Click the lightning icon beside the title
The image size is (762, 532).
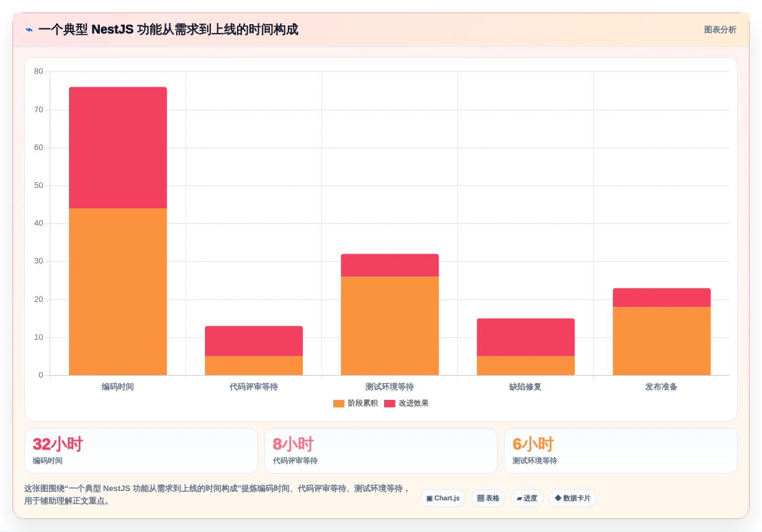pyautogui.click(x=29, y=30)
